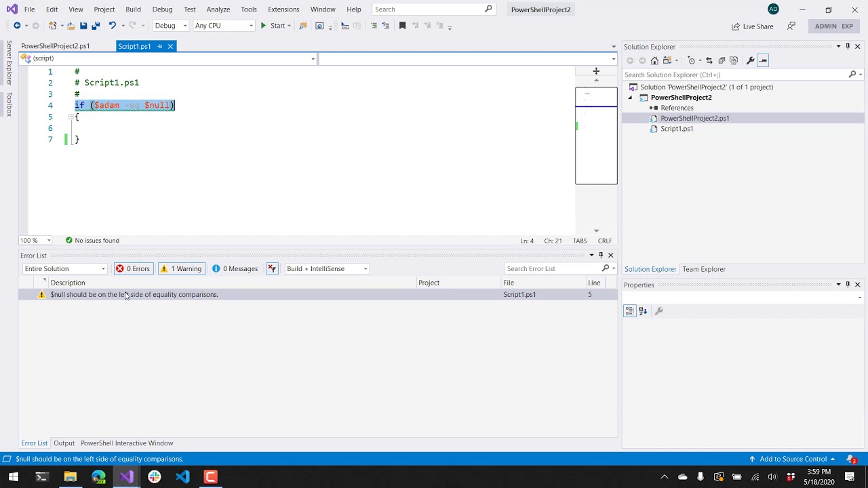The image size is (868, 488).
Task: Open File Explorer from the taskbar
Action: pos(70,476)
